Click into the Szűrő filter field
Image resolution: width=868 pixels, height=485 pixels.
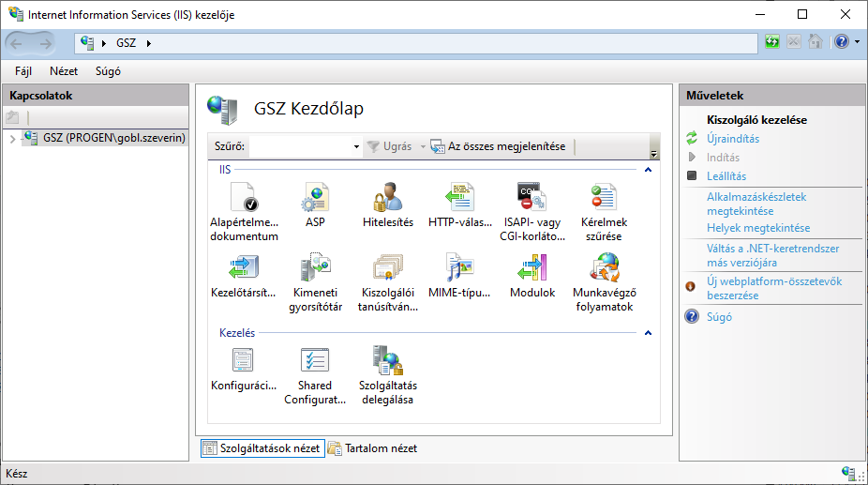tap(301, 147)
